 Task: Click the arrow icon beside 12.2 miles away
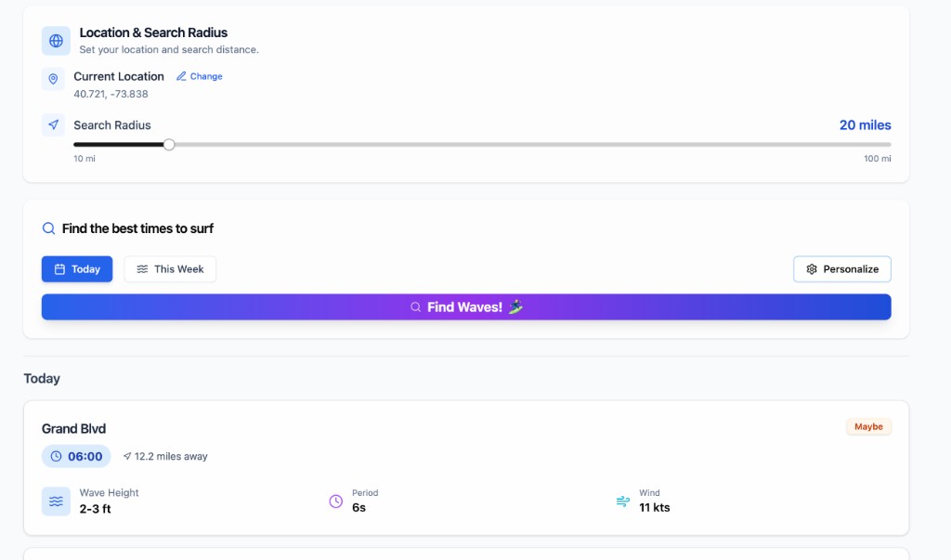click(x=127, y=457)
